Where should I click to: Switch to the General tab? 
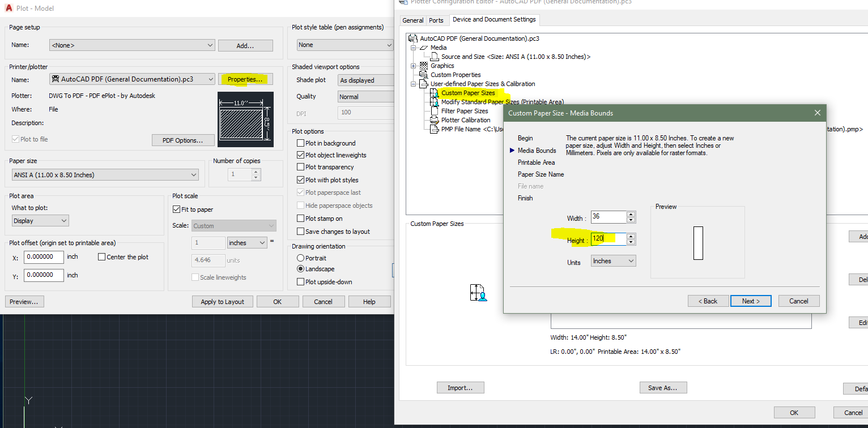click(x=413, y=20)
